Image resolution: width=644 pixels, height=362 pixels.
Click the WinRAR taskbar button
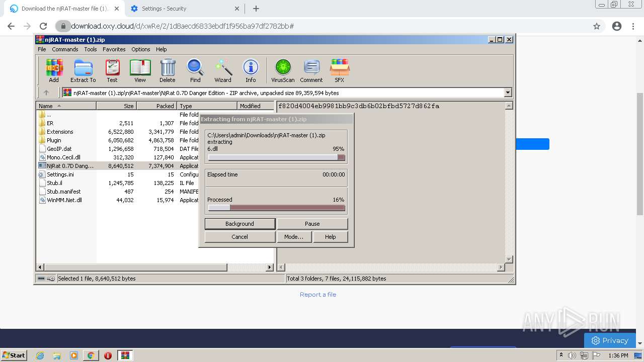[x=125, y=355]
